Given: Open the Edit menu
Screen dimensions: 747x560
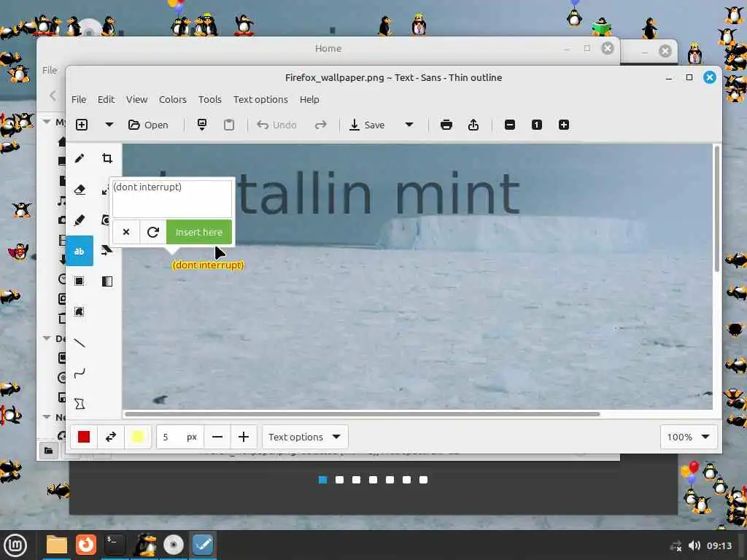Looking at the screenshot, I should tap(106, 99).
